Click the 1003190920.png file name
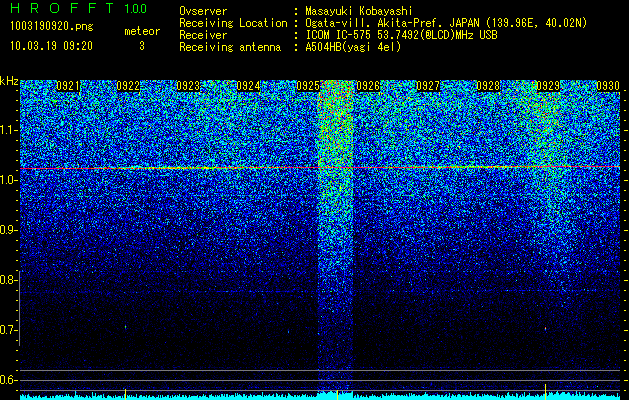 click(x=52, y=27)
